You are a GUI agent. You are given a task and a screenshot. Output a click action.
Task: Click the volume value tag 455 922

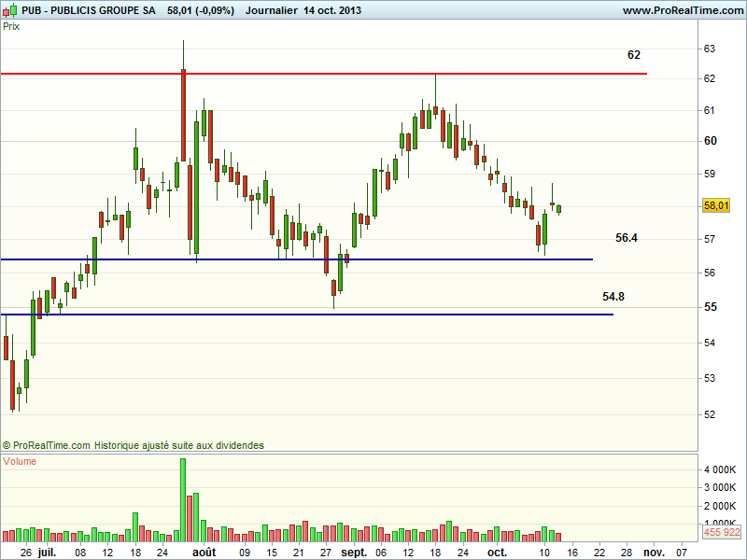pos(722,532)
